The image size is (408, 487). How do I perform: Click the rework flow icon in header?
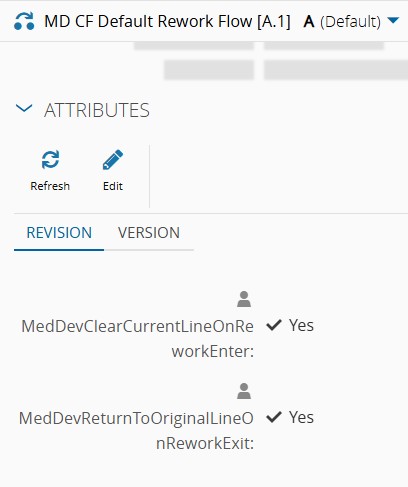pos(24,21)
